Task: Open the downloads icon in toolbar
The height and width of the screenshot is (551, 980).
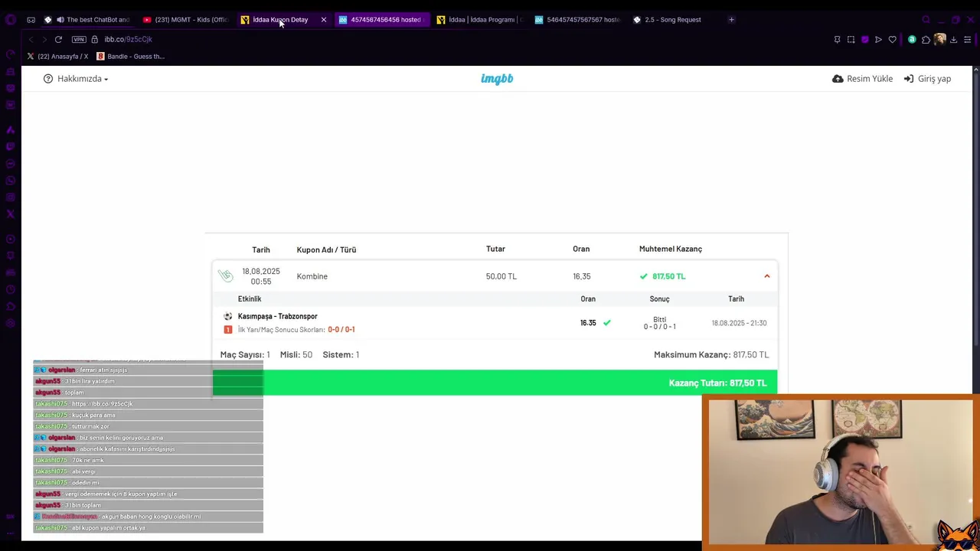Action: [953, 40]
